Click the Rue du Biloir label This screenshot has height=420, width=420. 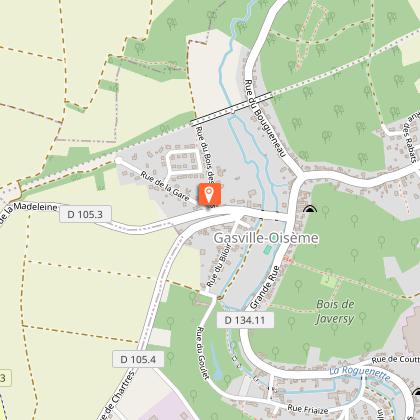click(x=219, y=266)
